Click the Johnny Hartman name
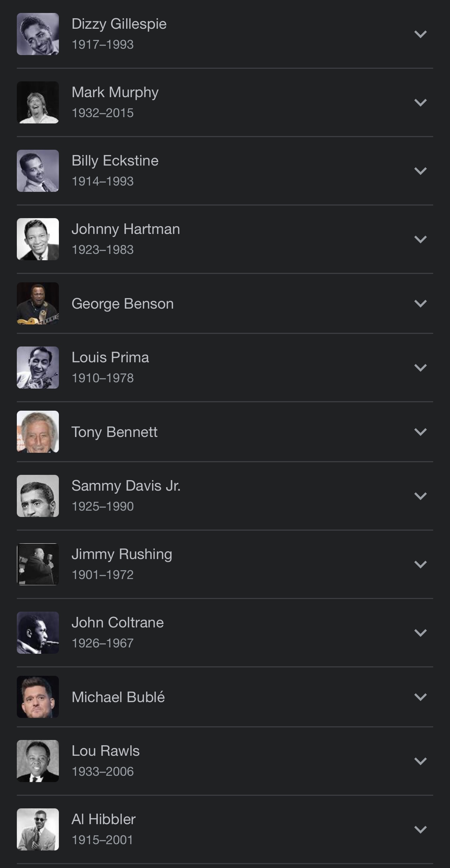Image resolution: width=450 pixels, height=868 pixels. 125,229
